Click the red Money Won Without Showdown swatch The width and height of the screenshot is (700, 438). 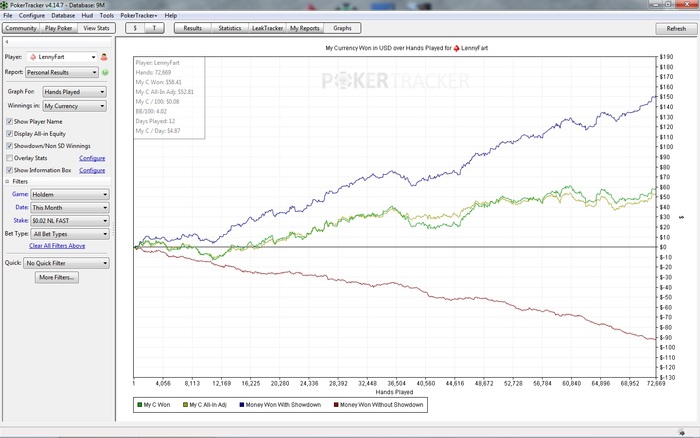coord(336,405)
